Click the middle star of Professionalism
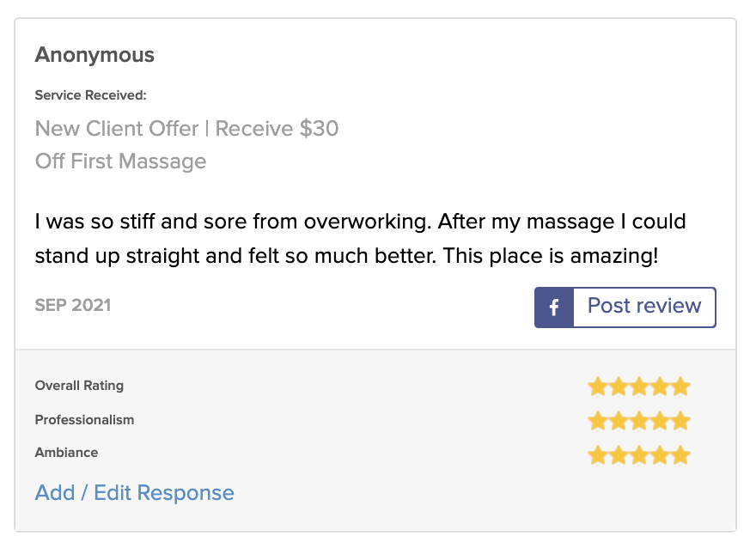Image resolution: width=756 pixels, height=548 pixels. coord(639,421)
